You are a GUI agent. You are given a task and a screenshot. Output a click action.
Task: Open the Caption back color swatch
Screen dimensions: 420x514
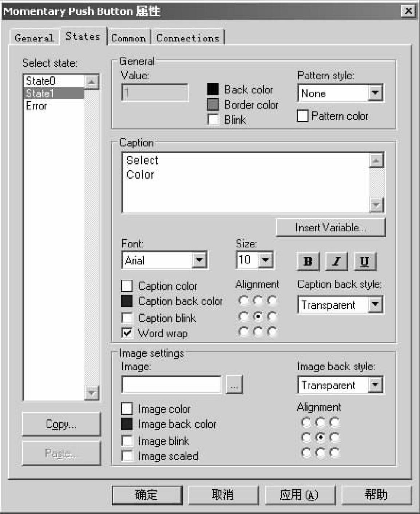coord(127,301)
